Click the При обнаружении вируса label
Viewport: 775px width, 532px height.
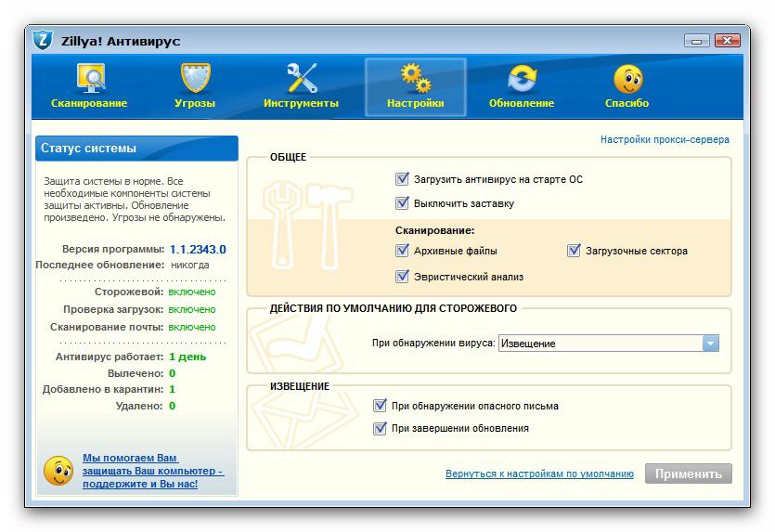[433, 343]
